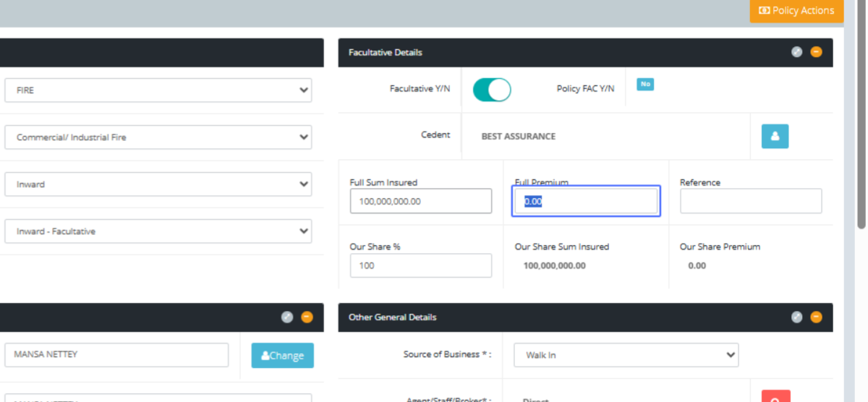Screen dimensions: 868x402
Task: Collapse the Facultative Details panel
Action: tap(816, 52)
